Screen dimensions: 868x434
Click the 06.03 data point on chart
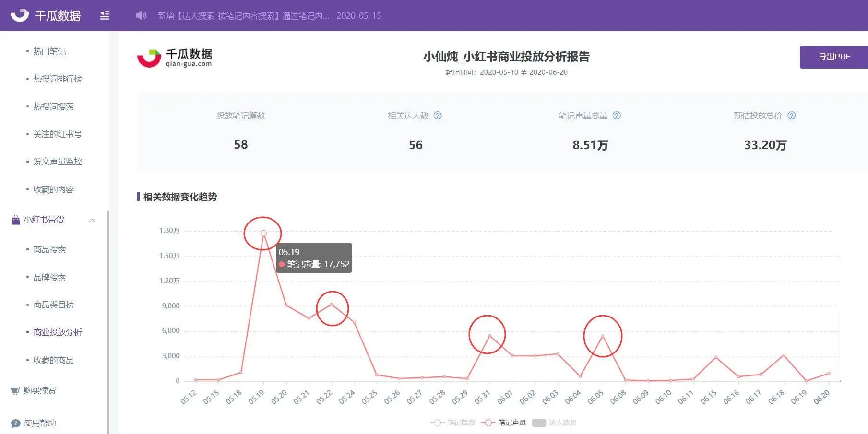(557, 354)
